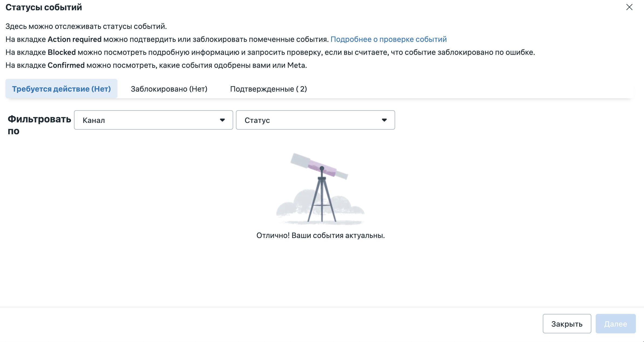This screenshot has width=644, height=342.
Task: Click the Далее button
Action: [615, 324]
